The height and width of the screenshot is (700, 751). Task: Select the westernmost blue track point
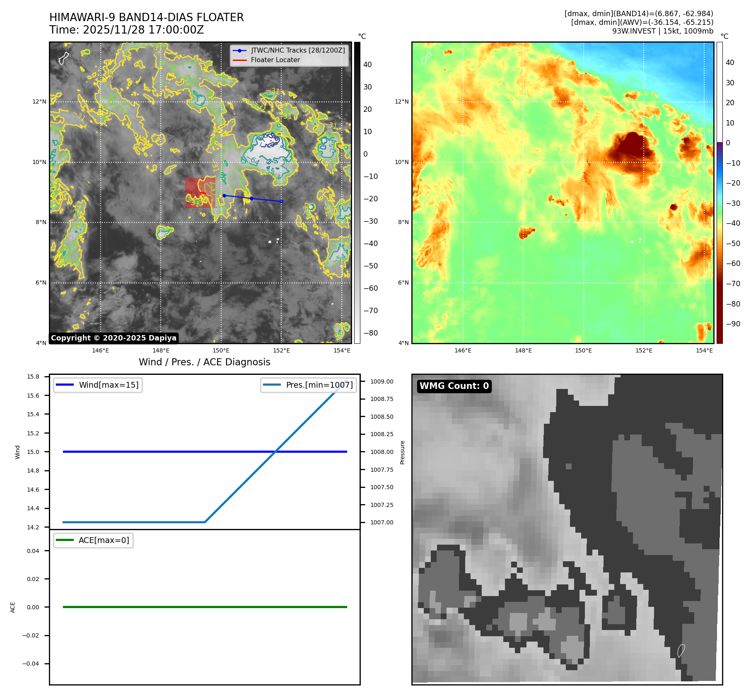224,196
